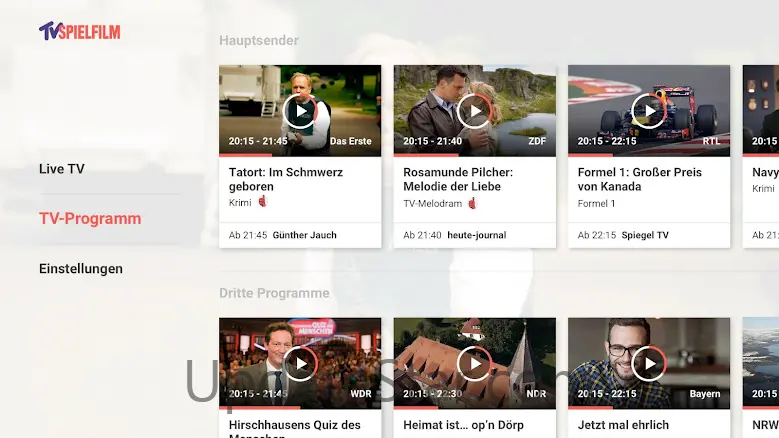Open Heimat ist... op'n Dörp title

463,425
